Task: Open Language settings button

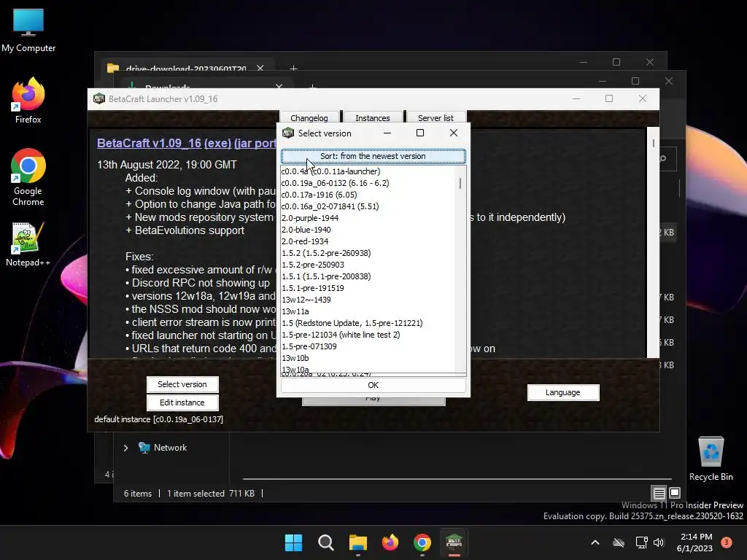Action: pyautogui.click(x=562, y=392)
